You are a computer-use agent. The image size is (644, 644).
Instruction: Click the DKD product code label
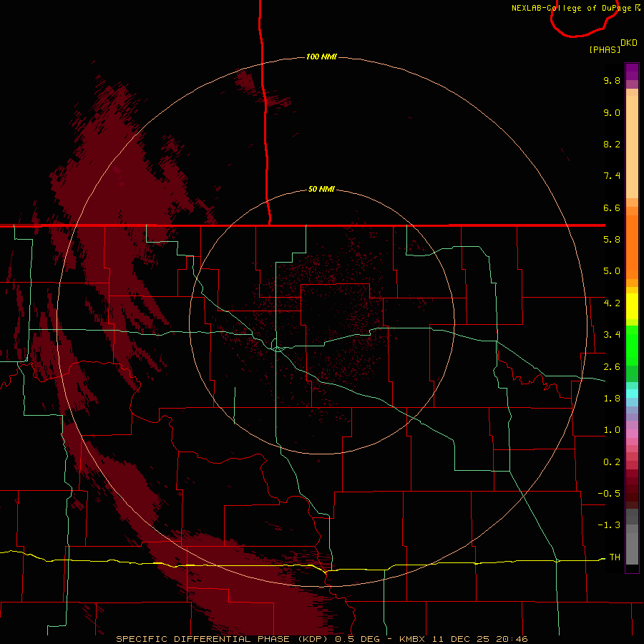[x=629, y=43]
